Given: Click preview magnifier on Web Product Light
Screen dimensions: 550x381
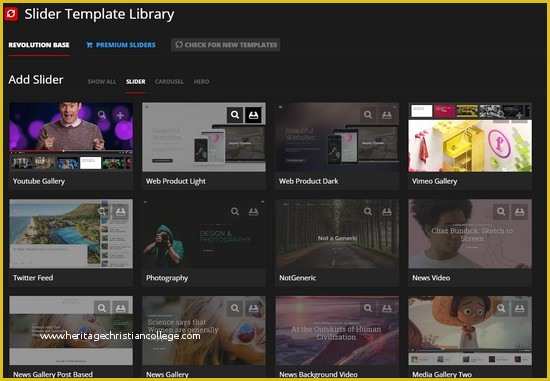Looking at the screenshot, I should click(x=235, y=115).
